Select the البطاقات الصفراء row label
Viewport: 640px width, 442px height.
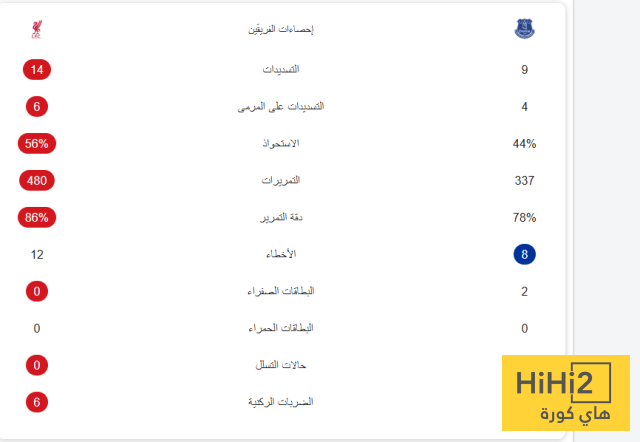click(280, 291)
